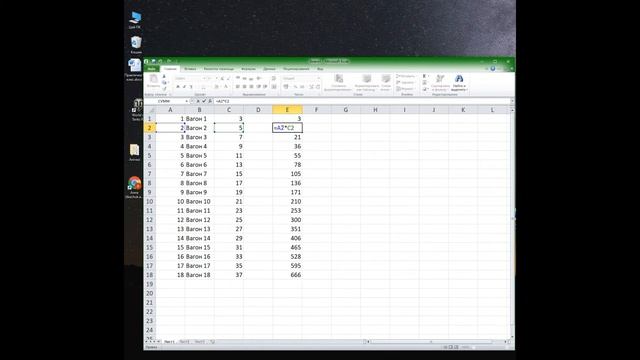The image size is (640, 360).
Task: Select row 10 header
Action: tap(150, 202)
